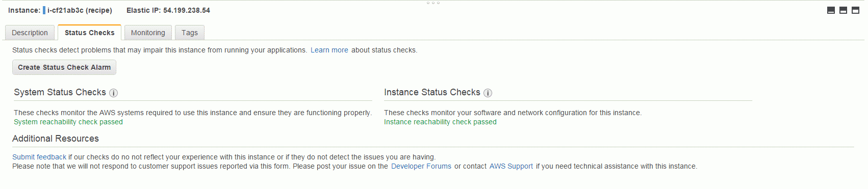Select the Status Checks tab
868x189 pixels.
(x=89, y=33)
